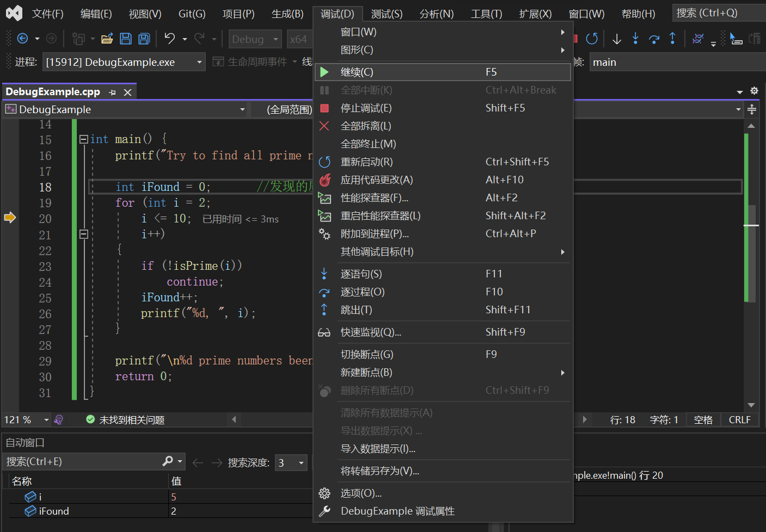Viewport: 766px width, 532px height.
Task: Select Apply Code Changes menu item
Action: click(443, 180)
